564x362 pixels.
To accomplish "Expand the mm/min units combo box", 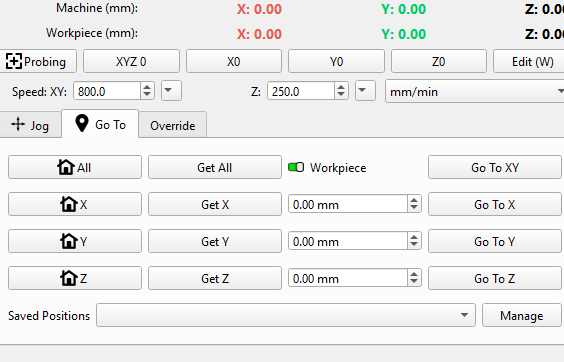I will 475,91.
